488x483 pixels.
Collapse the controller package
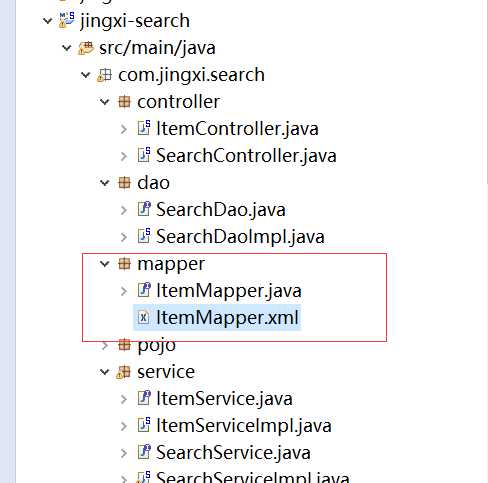(105, 102)
